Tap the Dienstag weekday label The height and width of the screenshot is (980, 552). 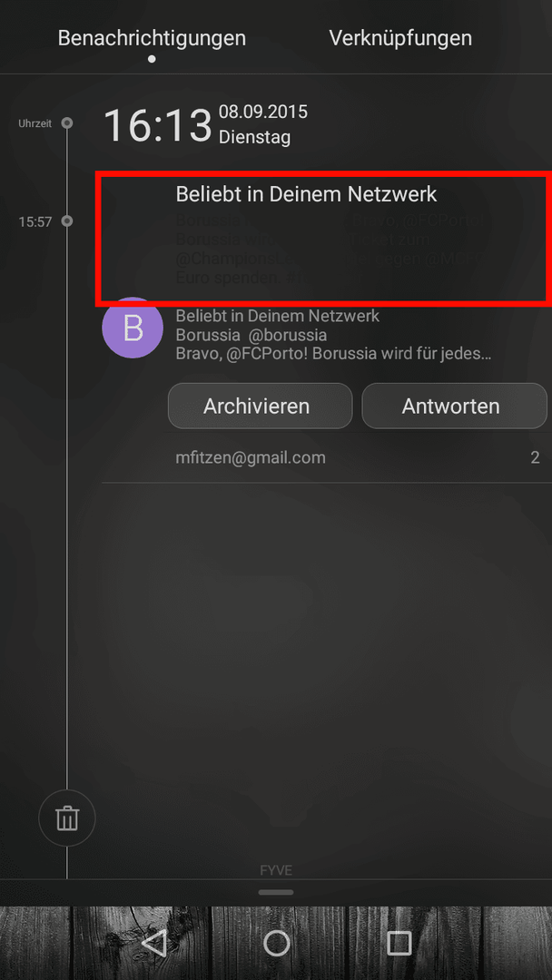tap(254, 138)
